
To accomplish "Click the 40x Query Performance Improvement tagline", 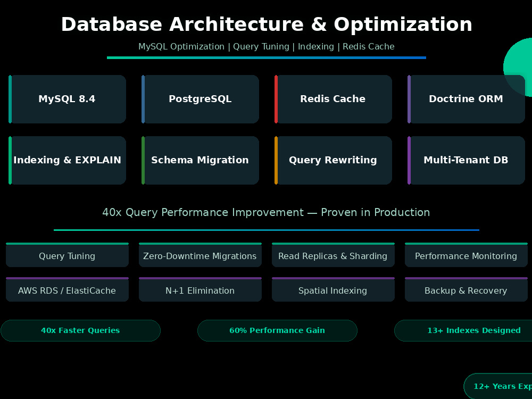I will click(266, 212).
